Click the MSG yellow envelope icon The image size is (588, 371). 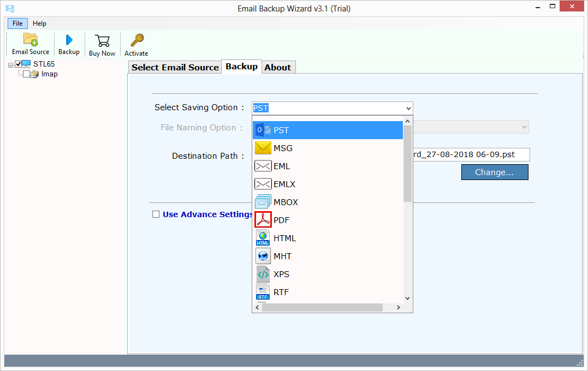tap(263, 148)
